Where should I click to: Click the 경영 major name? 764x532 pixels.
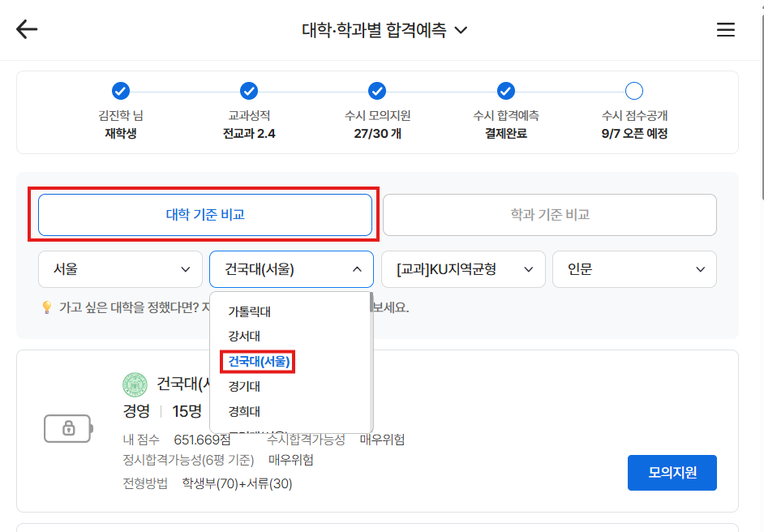tap(136, 411)
